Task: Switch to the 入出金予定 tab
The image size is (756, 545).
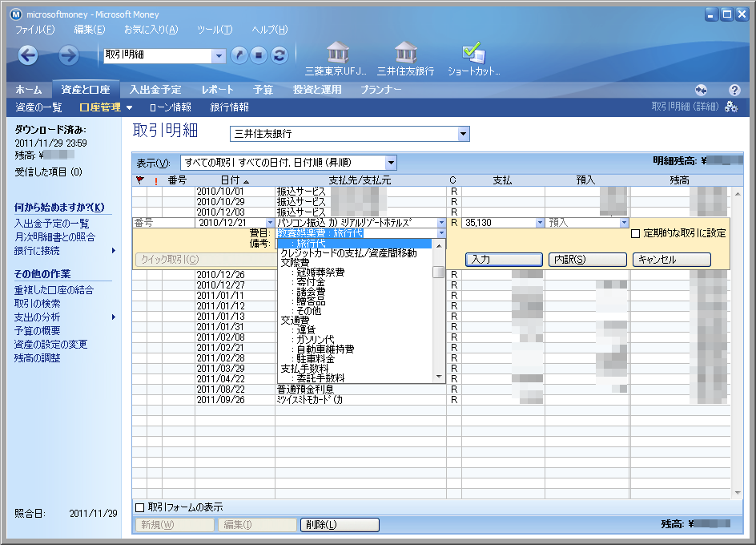Action: click(155, 90)
